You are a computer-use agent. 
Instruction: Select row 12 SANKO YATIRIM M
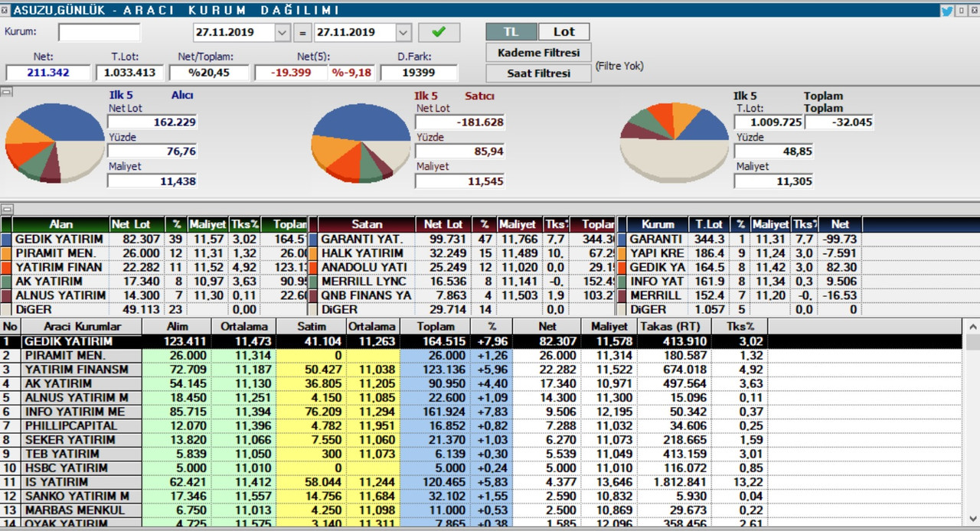pyautogui.click(x=482, y=496)
